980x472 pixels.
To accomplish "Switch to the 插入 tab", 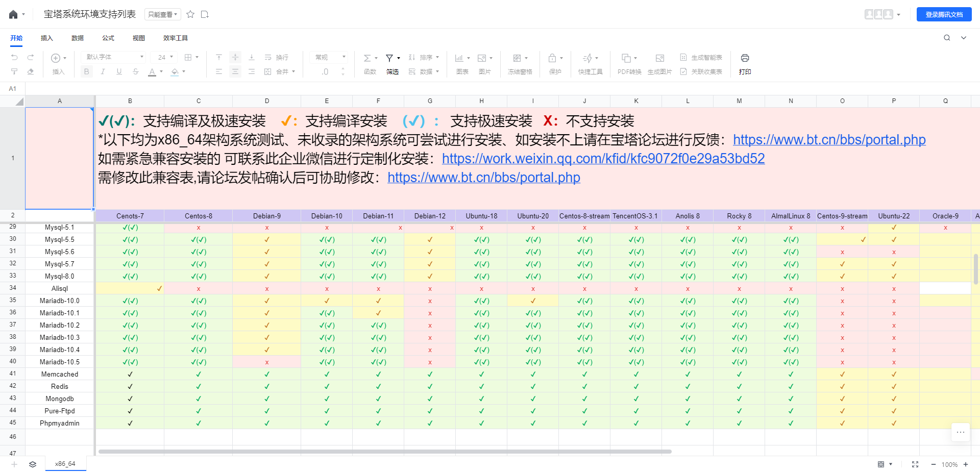I will coord(47,38).
